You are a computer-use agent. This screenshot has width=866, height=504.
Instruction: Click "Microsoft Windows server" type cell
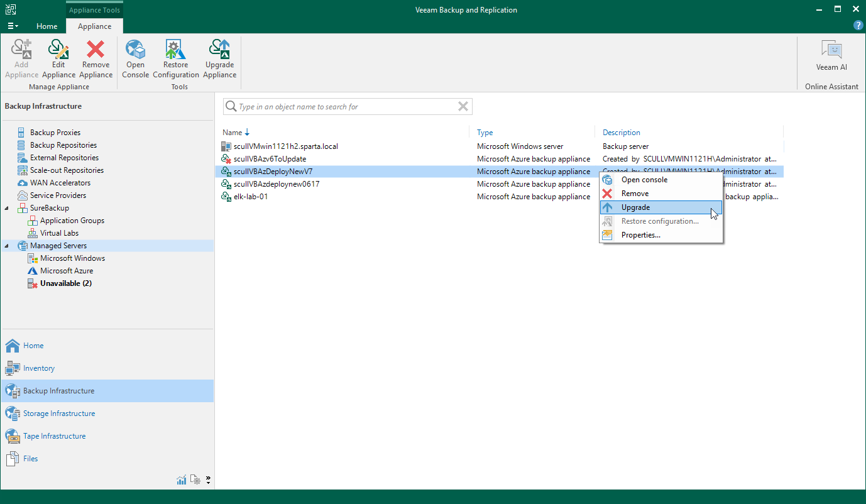coord(520,146)
